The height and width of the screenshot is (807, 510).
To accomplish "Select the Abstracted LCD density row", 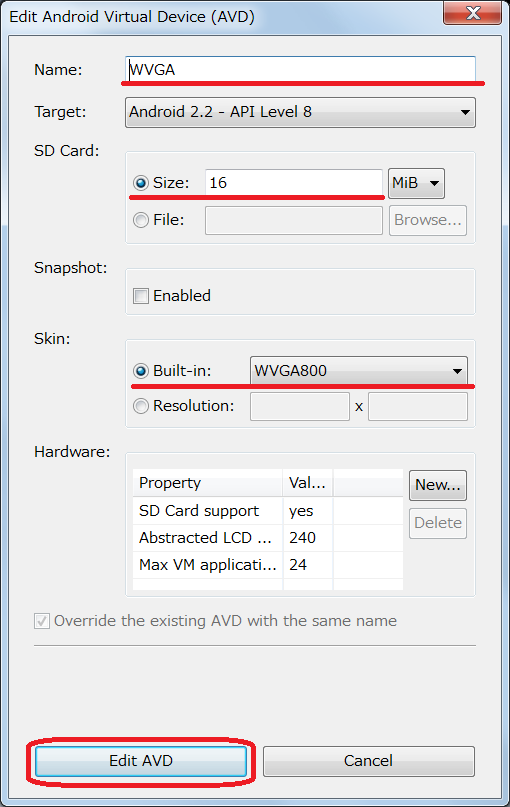I will (268, 538).
